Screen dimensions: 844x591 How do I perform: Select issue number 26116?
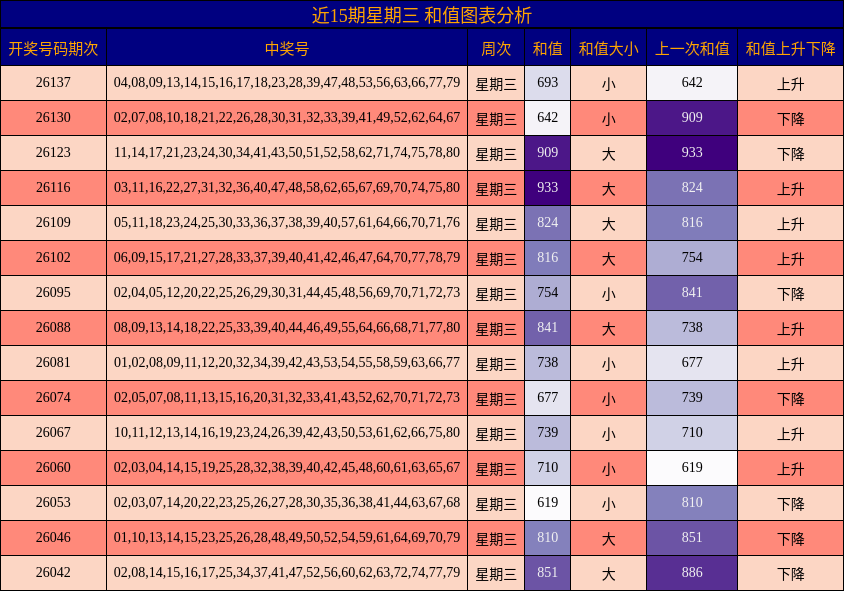coord(53,187)
